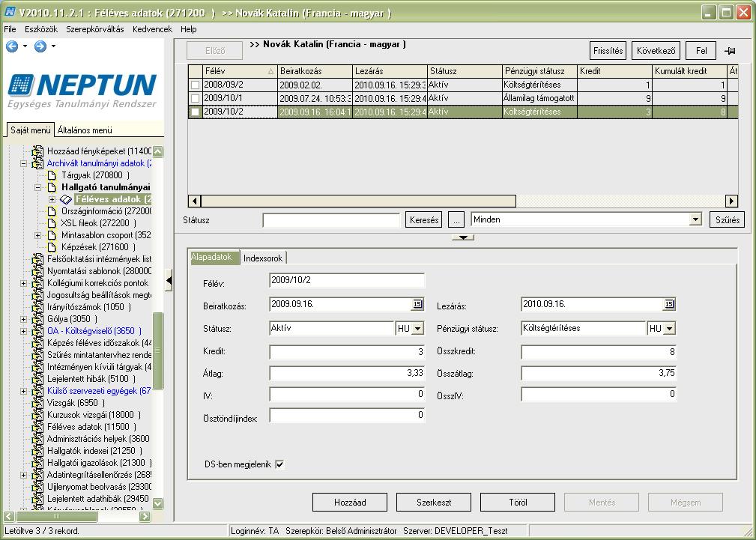Screen dimensions: 756x540
Task: Sort table by the Félév column header
Action: [x=239, y=71]
